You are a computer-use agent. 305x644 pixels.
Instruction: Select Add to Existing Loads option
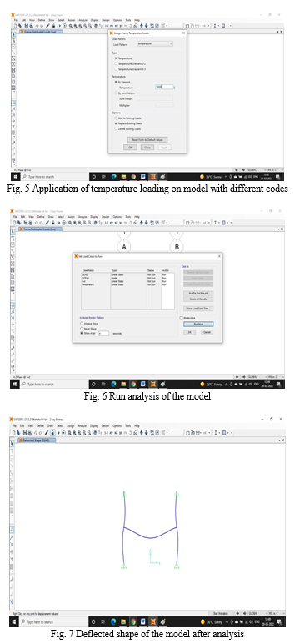[128, 118]
